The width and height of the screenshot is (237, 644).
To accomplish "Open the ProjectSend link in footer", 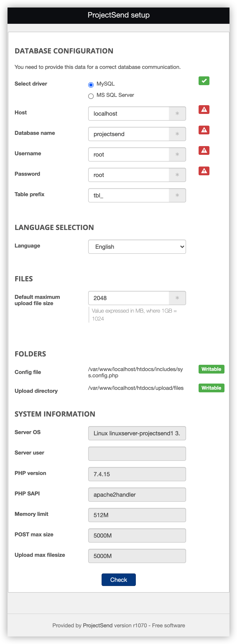I will [x=97, y=625].
